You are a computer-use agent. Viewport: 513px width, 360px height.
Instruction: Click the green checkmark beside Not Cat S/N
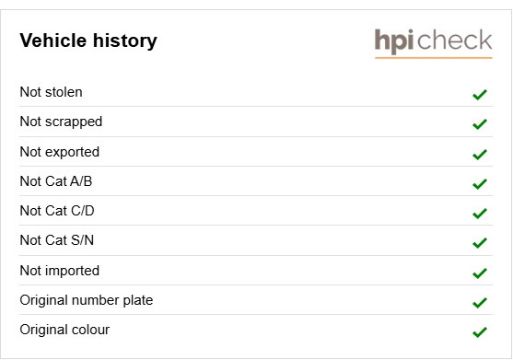[480, 243]
